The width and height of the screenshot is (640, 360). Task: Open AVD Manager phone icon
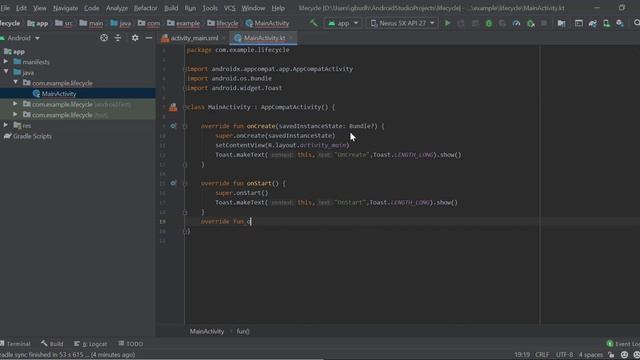(607, 23)
